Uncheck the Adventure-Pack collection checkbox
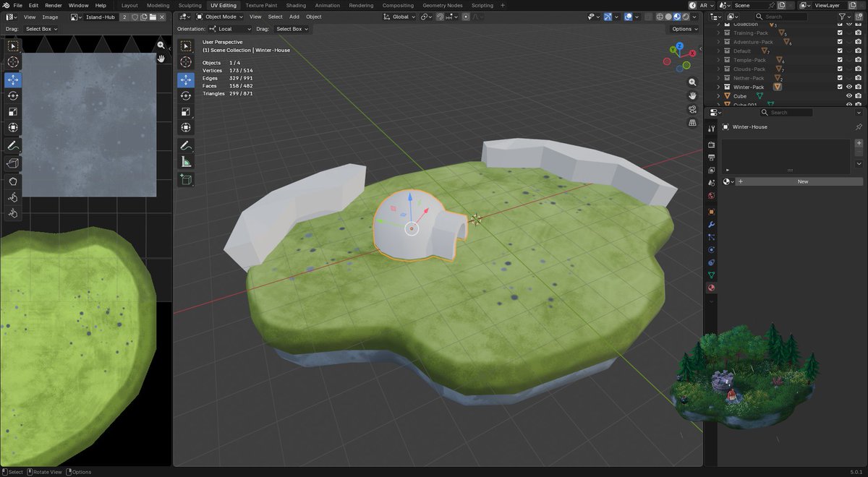Screen dimensions: 868x477 840,42
